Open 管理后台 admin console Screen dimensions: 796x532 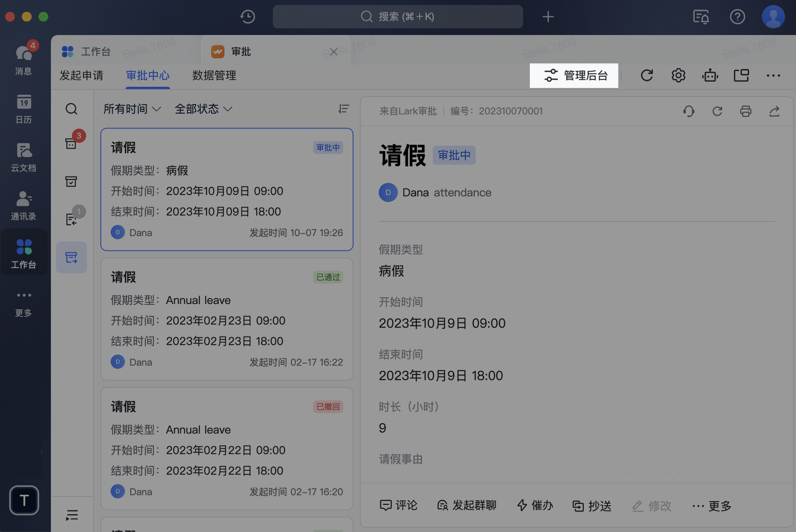(574, 75)
